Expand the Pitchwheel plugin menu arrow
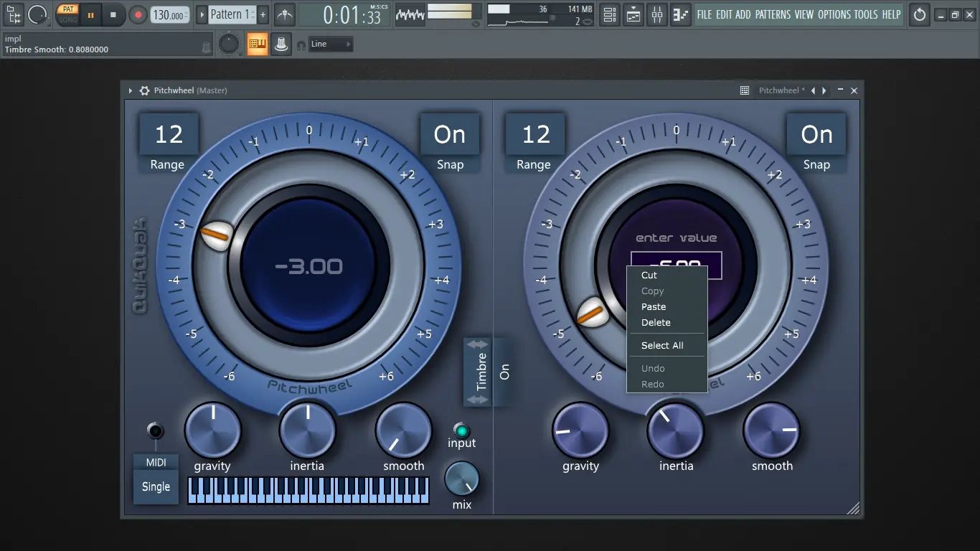The image size is (980, 551). coord(131,90)
